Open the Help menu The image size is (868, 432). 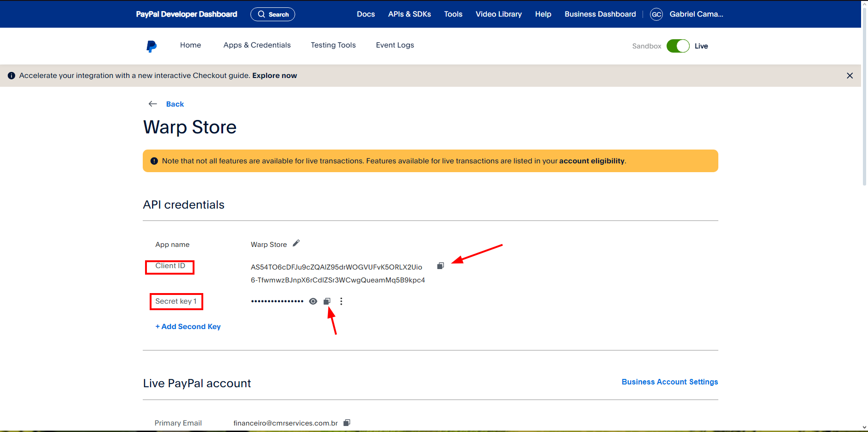(543, 14)
